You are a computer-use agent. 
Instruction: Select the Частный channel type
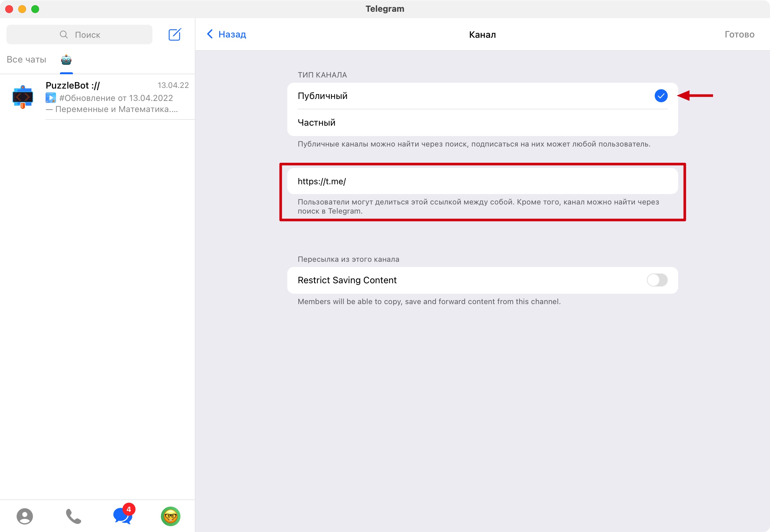[x=482, y=123]
